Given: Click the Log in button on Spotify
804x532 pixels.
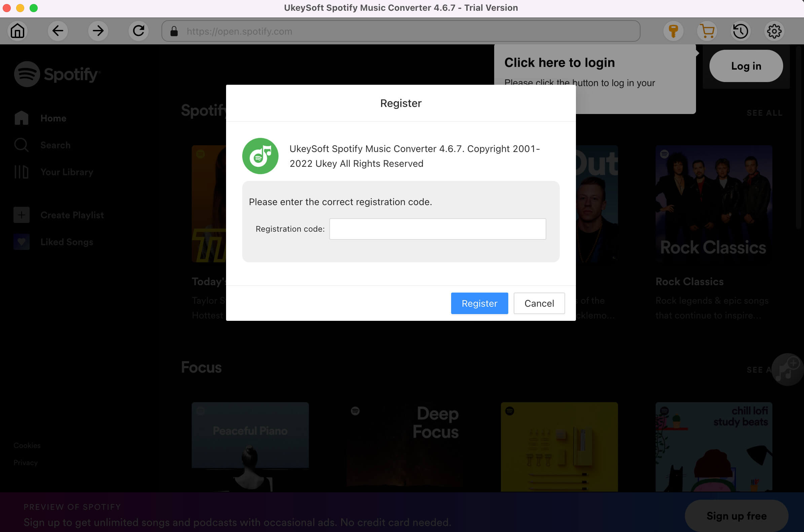Looking at the screenshot, I should pyautogui.click(x=746, y=65).
